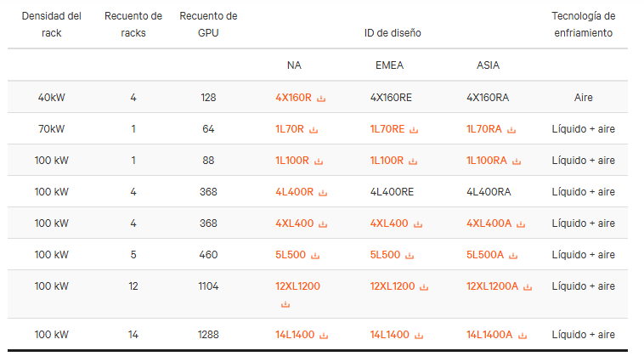
Task: Click the ID de diseño column header
Action: 393,33
